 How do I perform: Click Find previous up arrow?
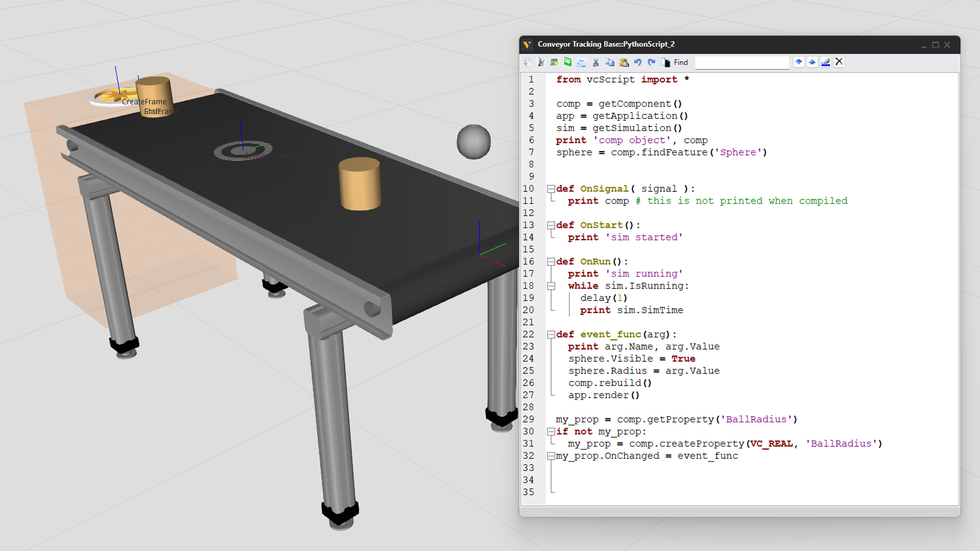click(812, 62)
